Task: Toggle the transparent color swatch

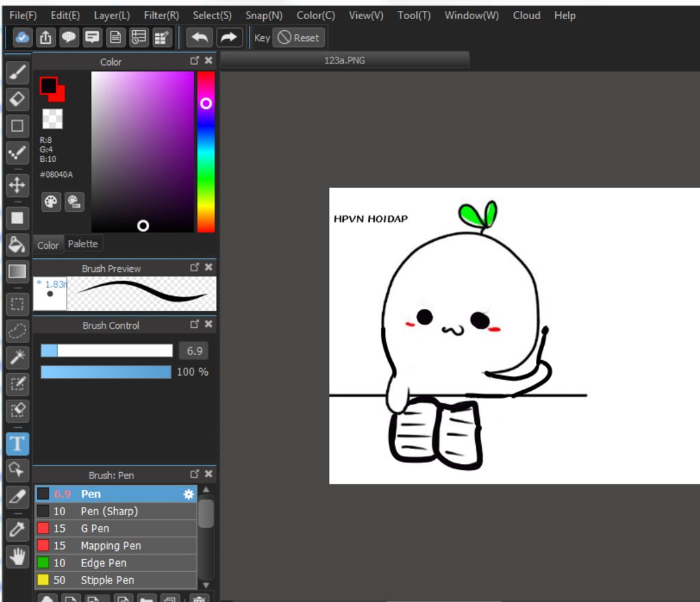Action: pyautogui.click(x=53, y=119)
